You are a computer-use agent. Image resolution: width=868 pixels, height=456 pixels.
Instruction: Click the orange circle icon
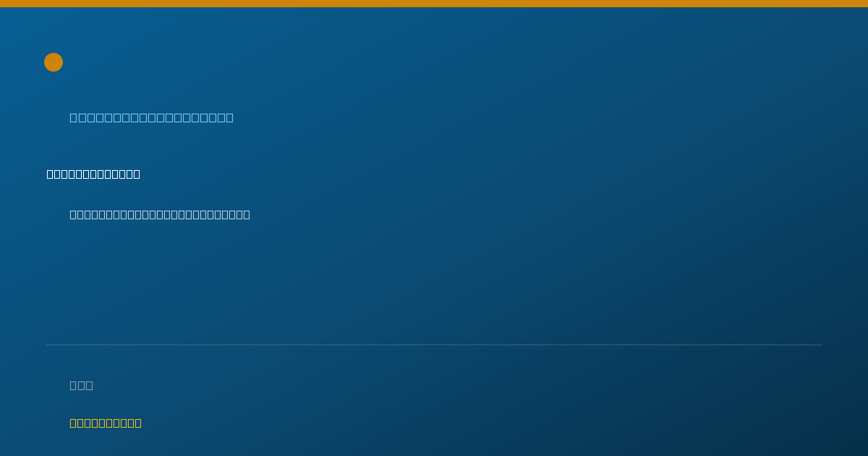click(x=54, y=62)
